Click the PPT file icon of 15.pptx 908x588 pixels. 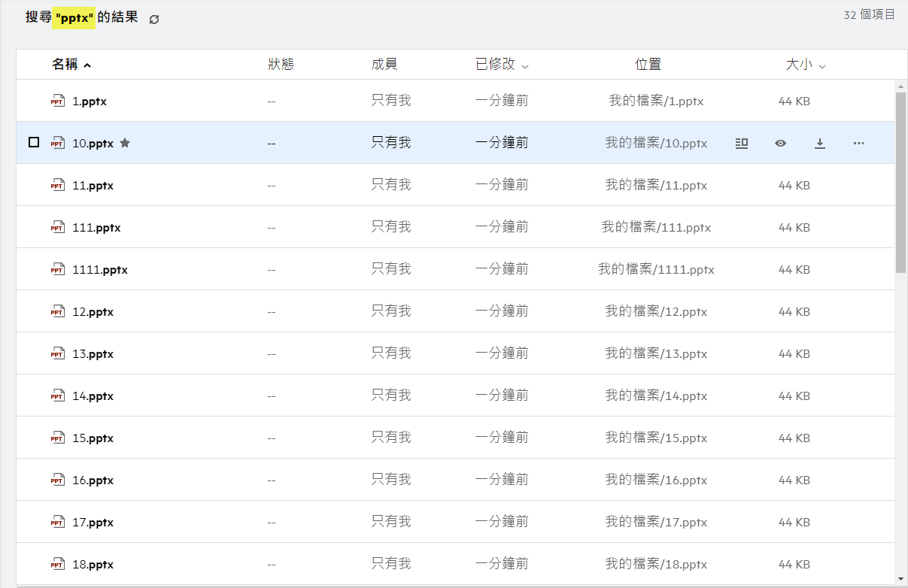click(x=58, y=438)
